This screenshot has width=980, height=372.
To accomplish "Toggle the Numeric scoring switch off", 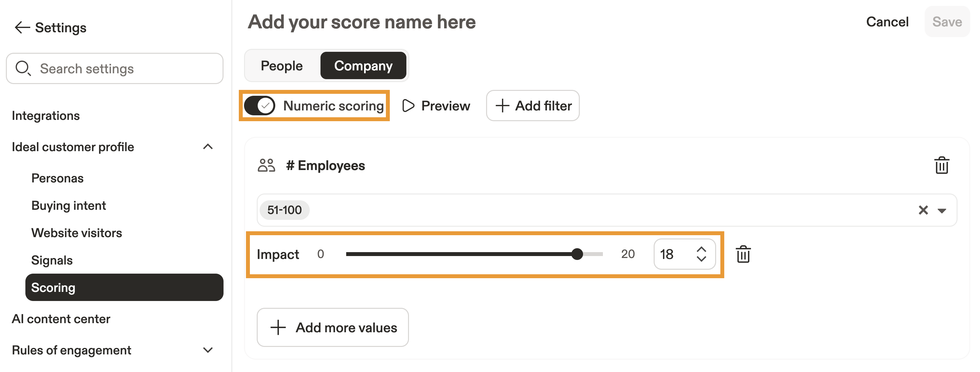I will click(259, 106).
